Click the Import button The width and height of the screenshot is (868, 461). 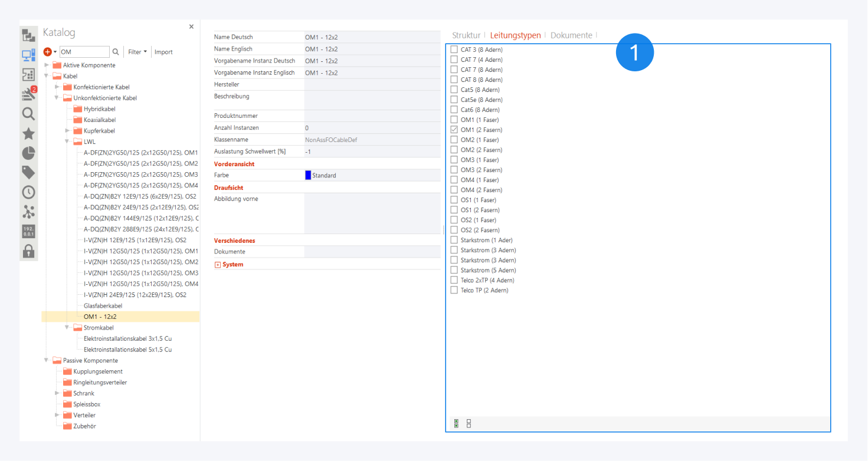coord(163,52)
